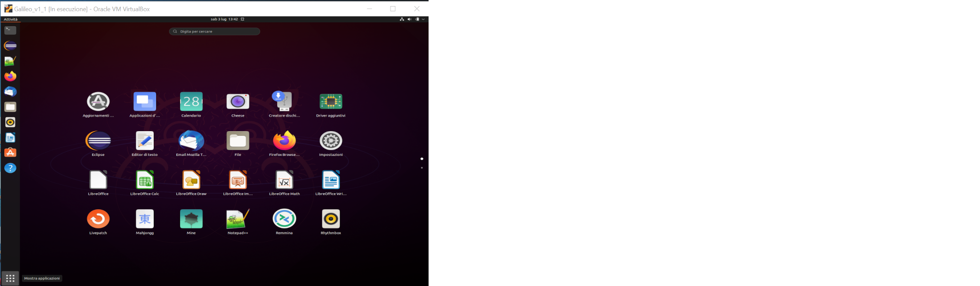This screenshot has height=286, width=980.
Task: Click the Attività button in top bar
Action: [10, 19]
